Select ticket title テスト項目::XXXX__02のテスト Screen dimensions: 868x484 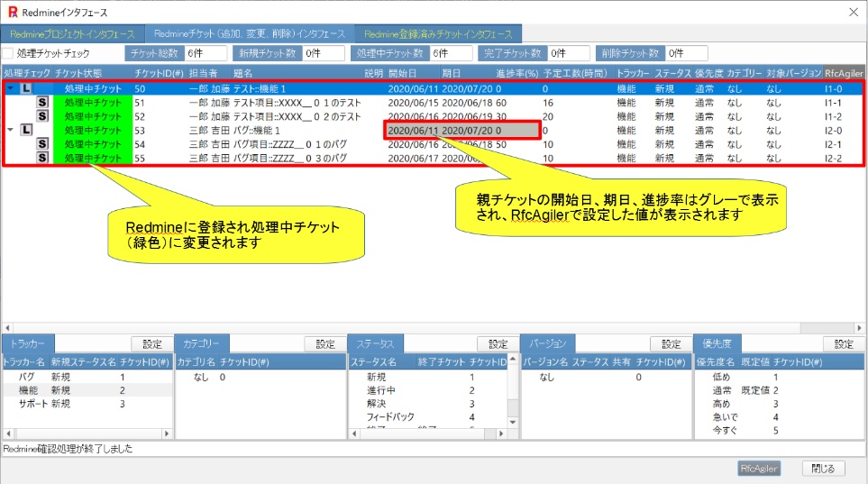(297, 116)
